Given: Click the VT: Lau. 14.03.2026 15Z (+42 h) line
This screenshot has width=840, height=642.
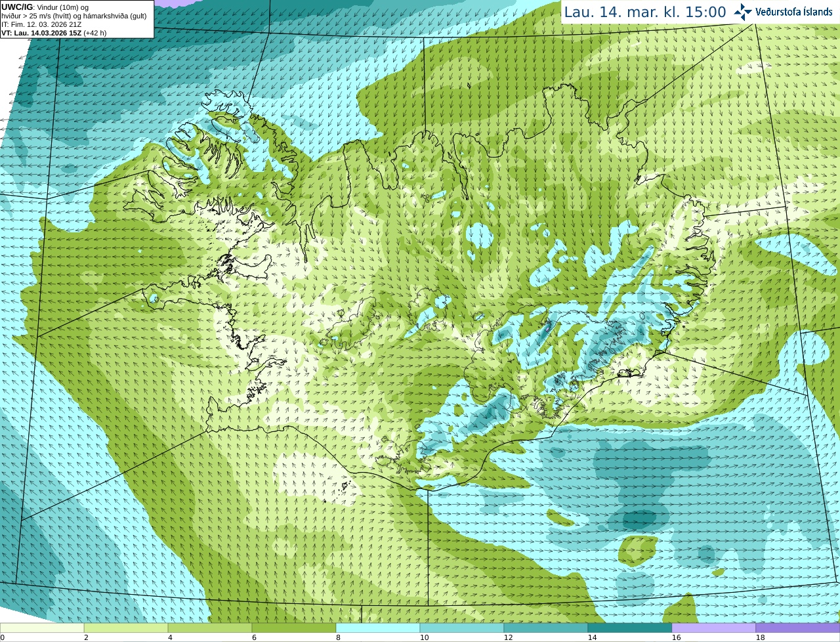Looking at the screenshot, I should (x=54, y=33).
